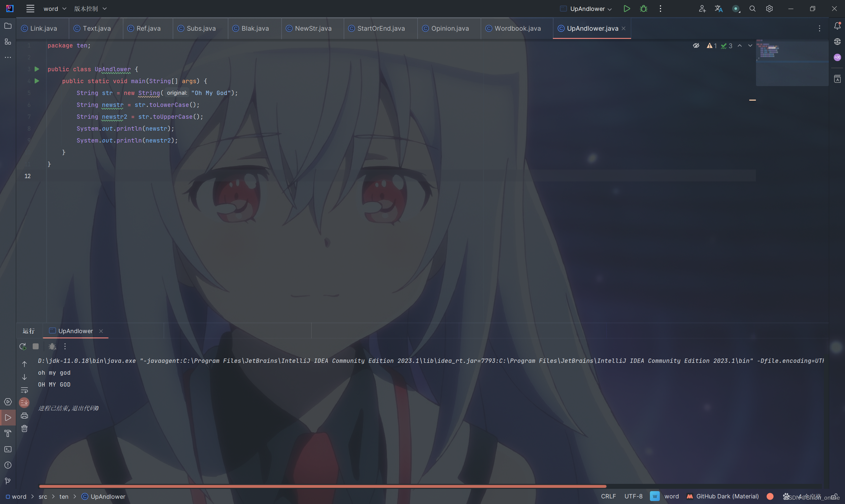The width and height of the screenshot is (845, 504).
Task: Stop the running process
Action: click(35, 346)
